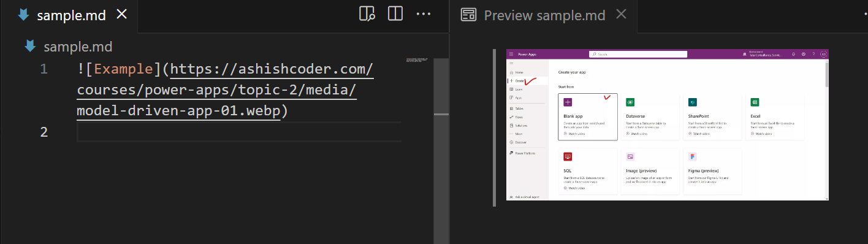Click model-driven-app-01.webp text in the editor
The image size is (868, 244).
pyautogui.click(x=179, y=111)
